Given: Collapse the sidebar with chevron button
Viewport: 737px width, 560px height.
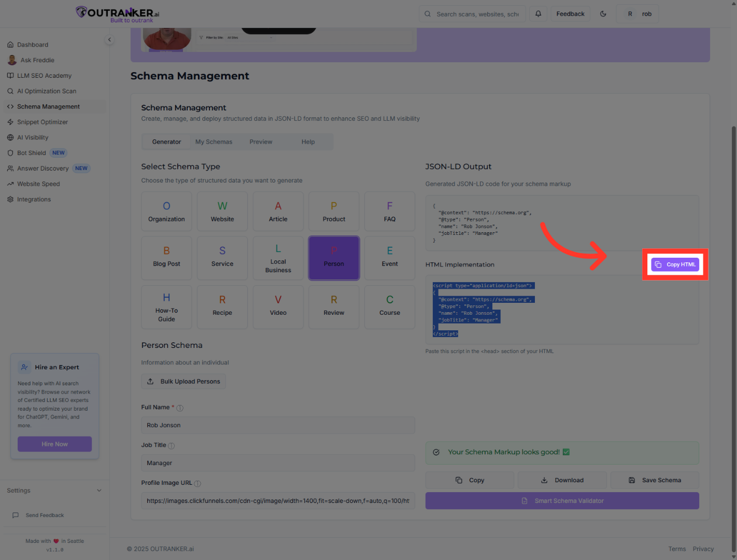Looking at the screenshot, I should pyautogui.click(x=109, y=40).
